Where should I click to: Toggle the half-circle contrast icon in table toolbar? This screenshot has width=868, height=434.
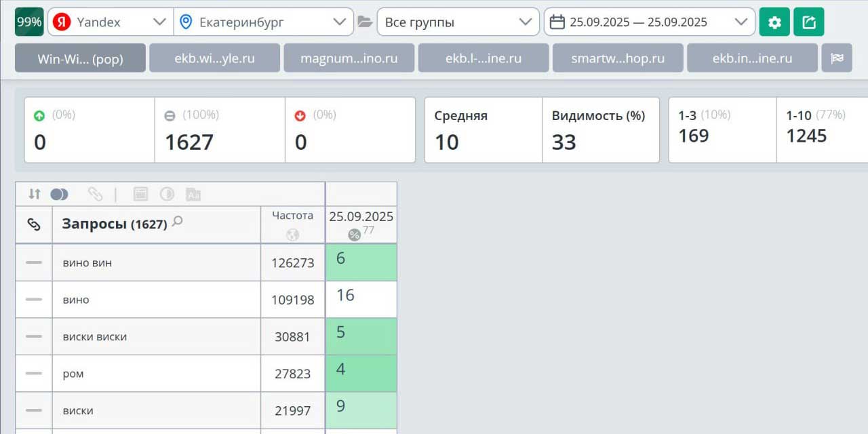(167, 195)
